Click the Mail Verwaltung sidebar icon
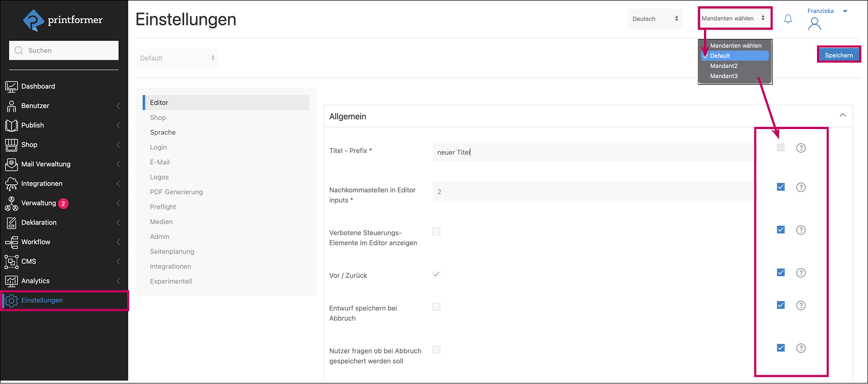 click(11, 164)
